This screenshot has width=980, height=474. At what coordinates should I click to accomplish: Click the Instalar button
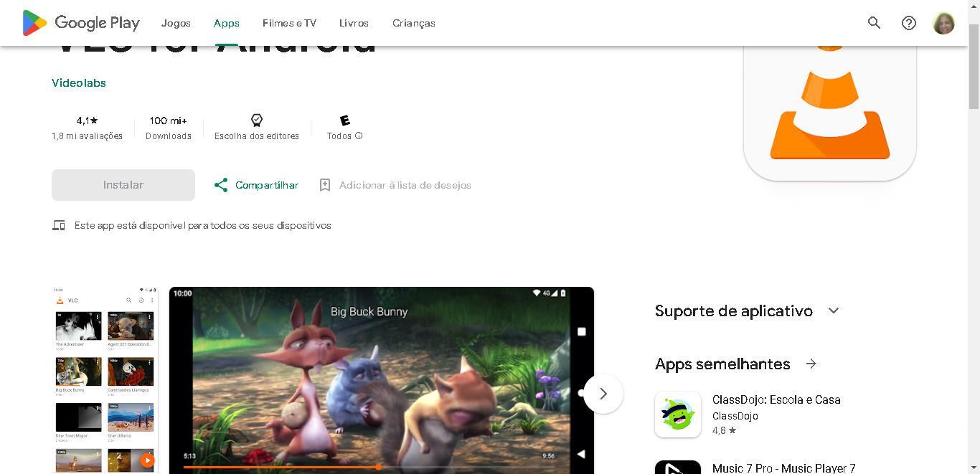click(x=123, y=185)
